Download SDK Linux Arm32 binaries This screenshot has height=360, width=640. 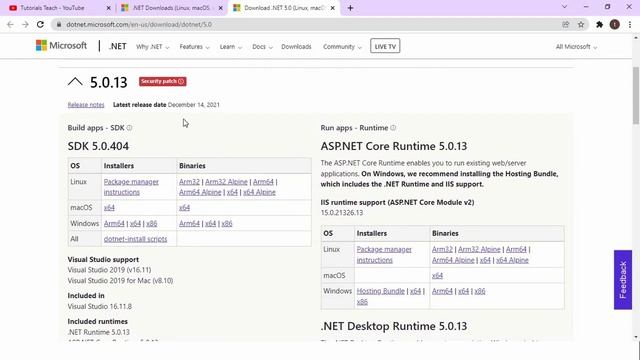pyautogui.click(x=189, y=182)
